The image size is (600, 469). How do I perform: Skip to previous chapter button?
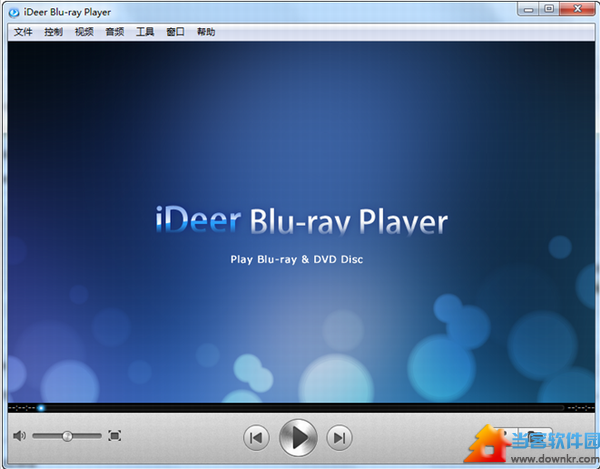click(x=256, y=438)
